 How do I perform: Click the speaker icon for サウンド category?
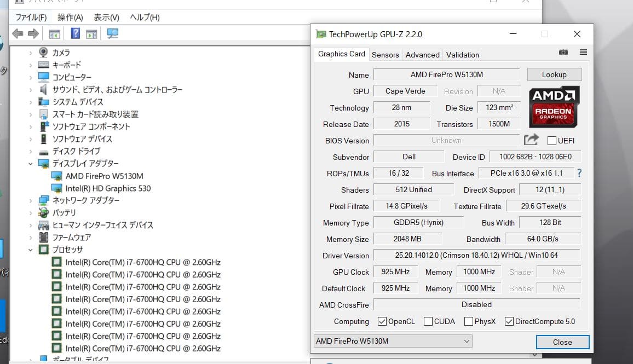[x=43, y=90]
